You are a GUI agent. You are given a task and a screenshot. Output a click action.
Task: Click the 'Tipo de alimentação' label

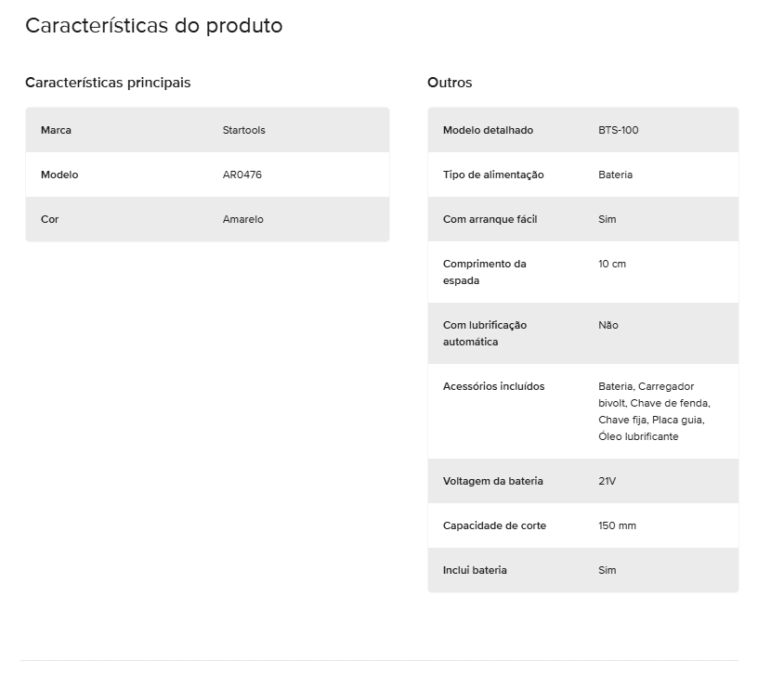pyautogui.click(x=493, y=175)
